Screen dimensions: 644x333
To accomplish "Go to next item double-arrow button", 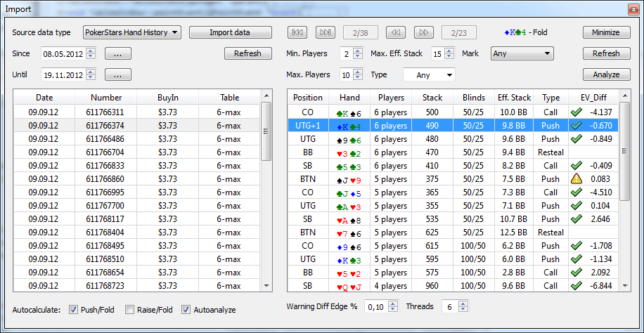I will point(424,32).
